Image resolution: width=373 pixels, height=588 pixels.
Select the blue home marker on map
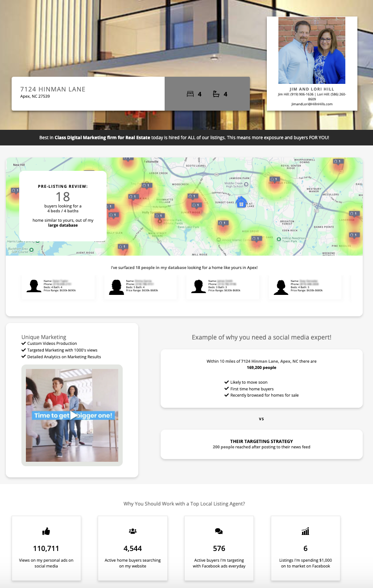coord(241,203)
